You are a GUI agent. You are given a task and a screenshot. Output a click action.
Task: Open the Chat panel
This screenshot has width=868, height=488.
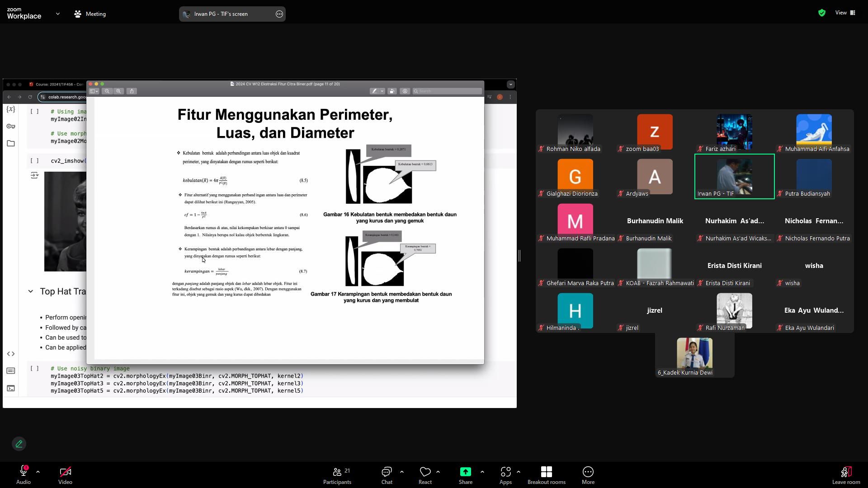[x=387, y=475]
